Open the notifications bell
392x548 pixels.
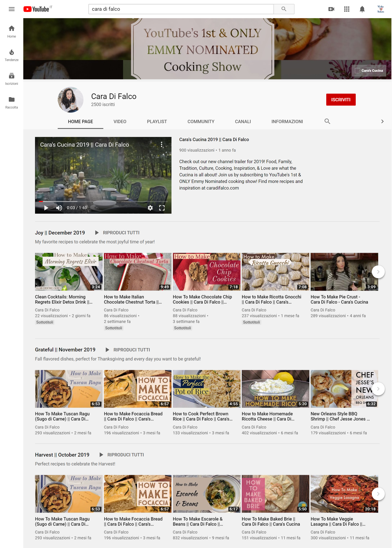click(362, 9)
